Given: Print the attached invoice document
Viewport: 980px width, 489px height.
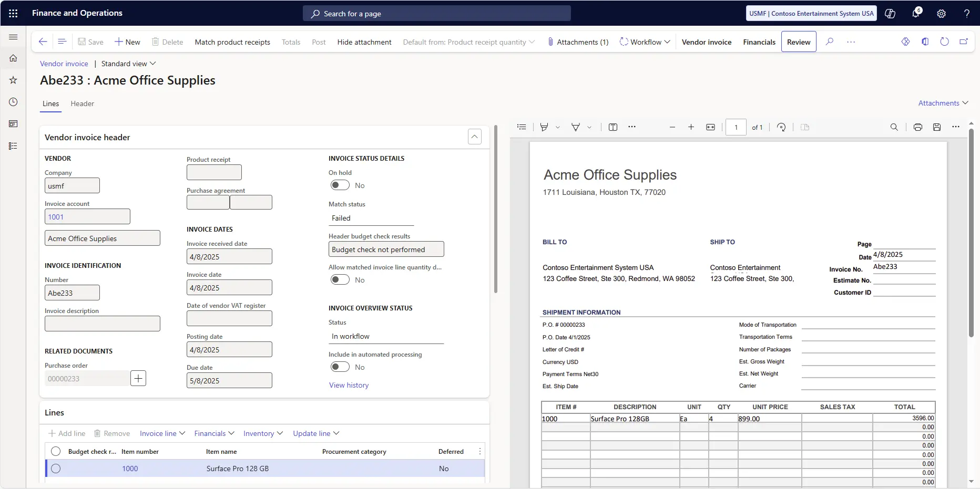Looking at the screenshot, I should [918, 127].
